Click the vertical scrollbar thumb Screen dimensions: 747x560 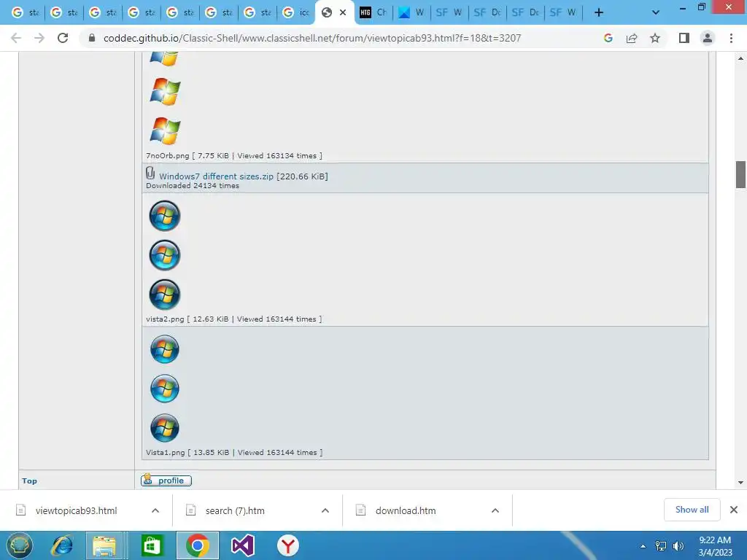point(740,175)
